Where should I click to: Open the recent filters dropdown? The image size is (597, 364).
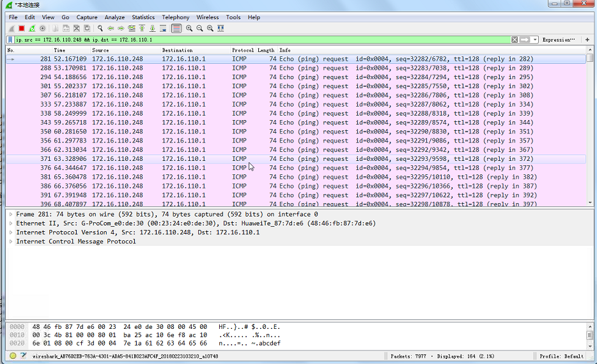(x=535, y=40)
